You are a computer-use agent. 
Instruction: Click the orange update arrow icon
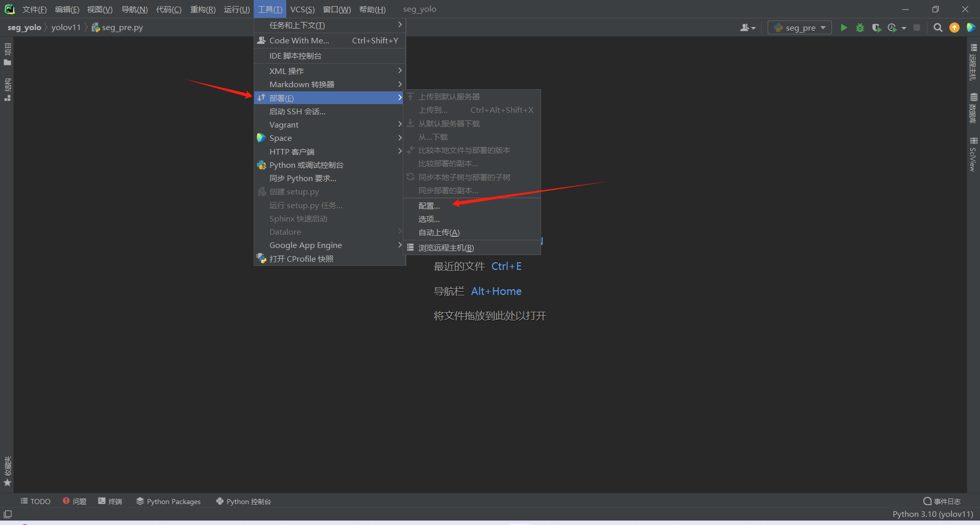954,28
